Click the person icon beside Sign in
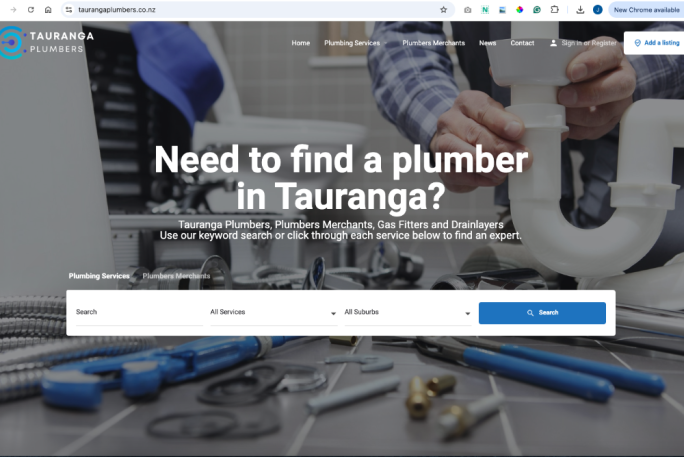Viewport: 684px width, 457px height. (x=553, y=43)
